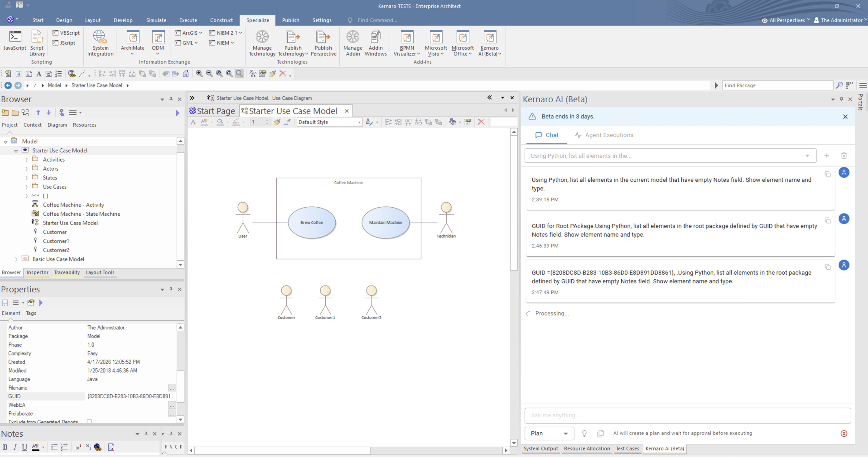
Task: Expand the Use Cases package
Action: 27,187
